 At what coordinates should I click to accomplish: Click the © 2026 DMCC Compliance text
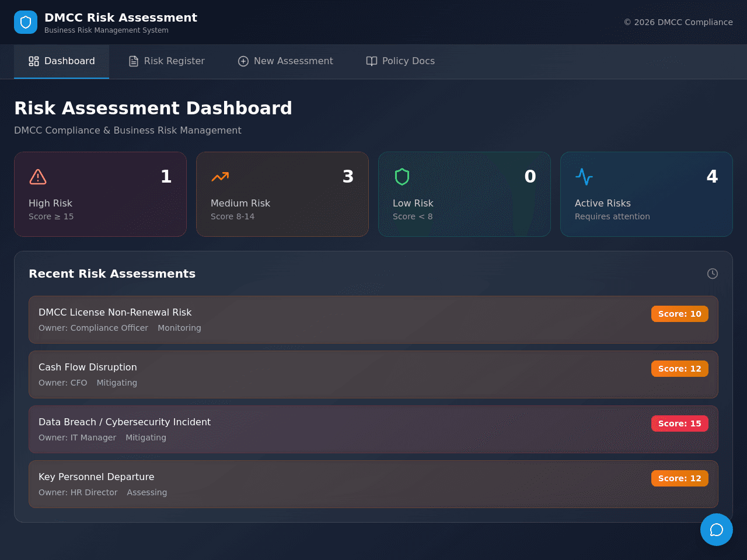678,22
